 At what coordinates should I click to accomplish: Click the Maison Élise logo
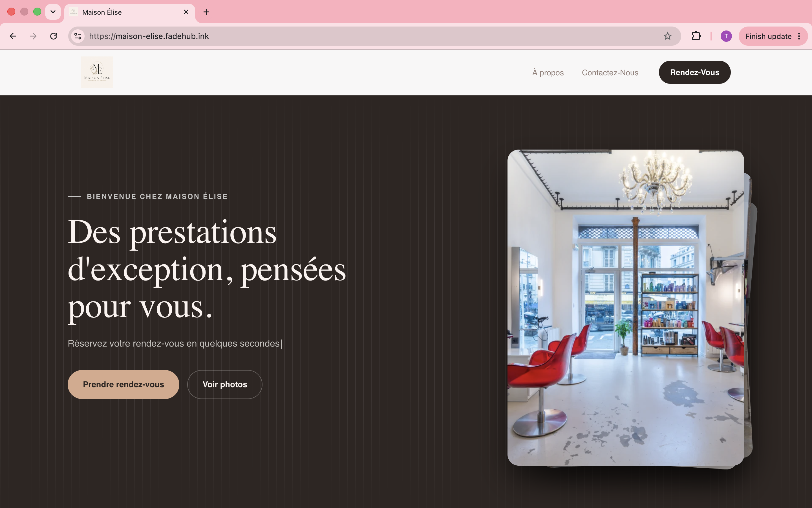coord(97,72)
